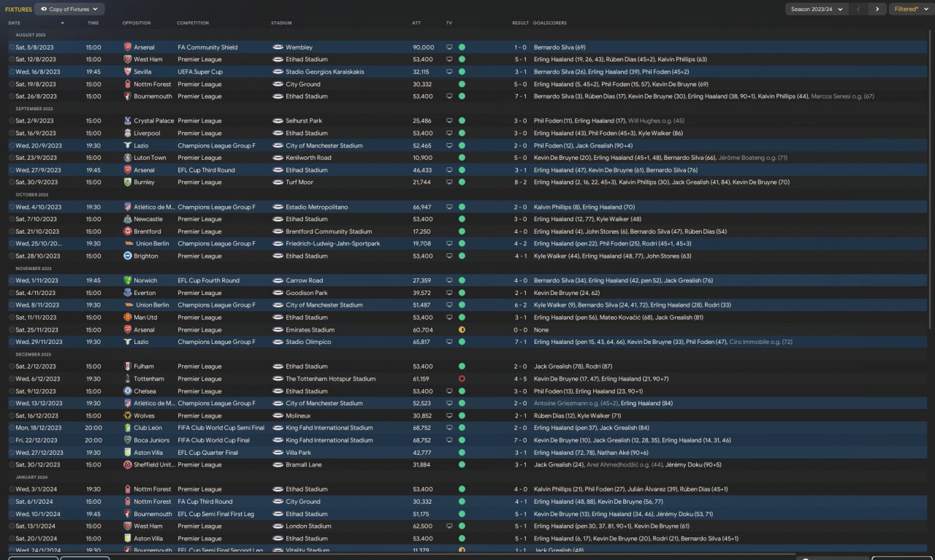Sort by the Competition column header

coord(193,23)
